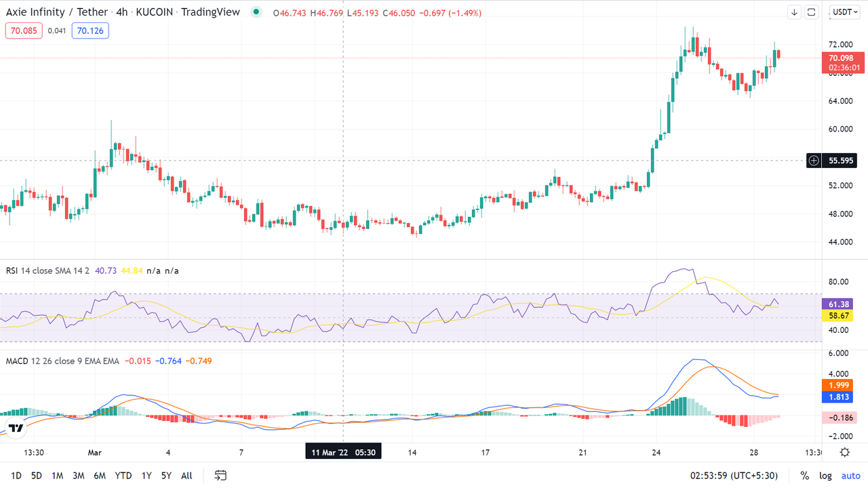Click the red sell price 70.085
The height and width of the screenshot is (488, 868).
click(24, 30)
